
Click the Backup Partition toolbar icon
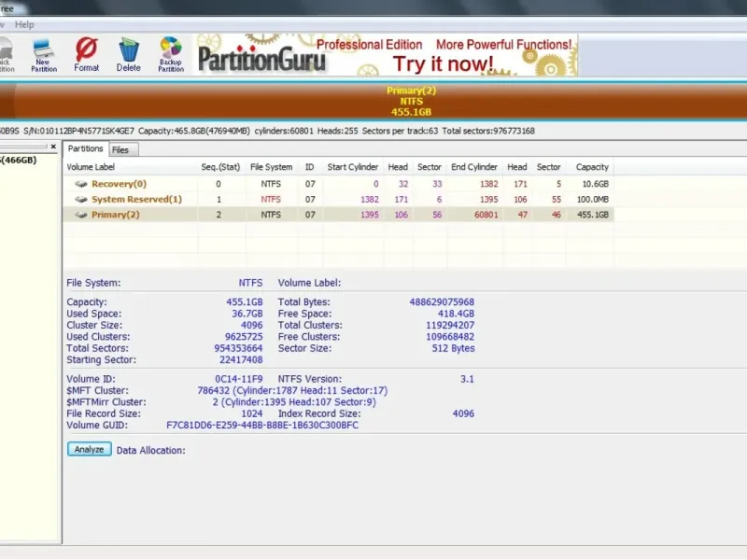pyautogui.click(x=171, y=54)
